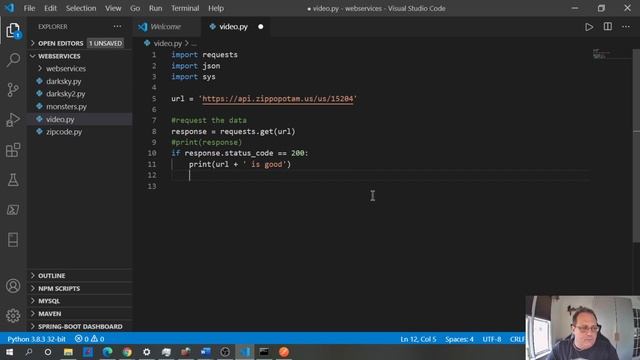Image resolution: width=640 pixels, height=360 pixels.
Task: Click CRLF line ending setting
Action: 516,339
